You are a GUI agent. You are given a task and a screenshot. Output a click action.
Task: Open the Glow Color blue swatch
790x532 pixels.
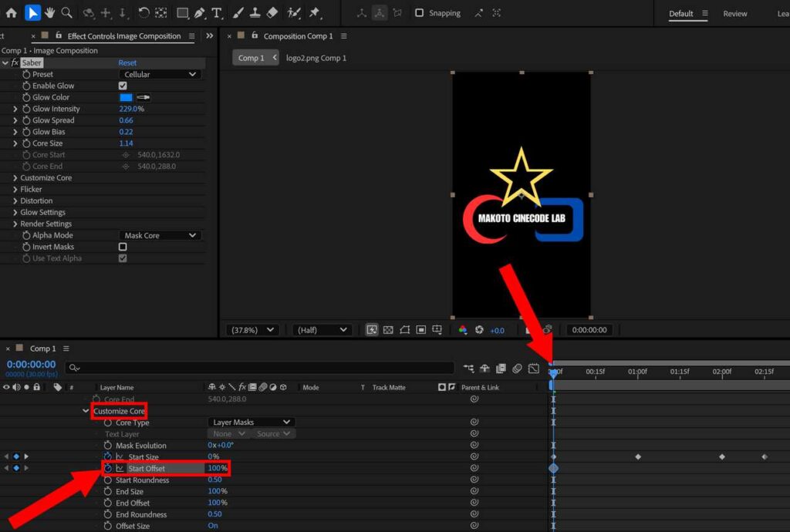tap(126, 97)
